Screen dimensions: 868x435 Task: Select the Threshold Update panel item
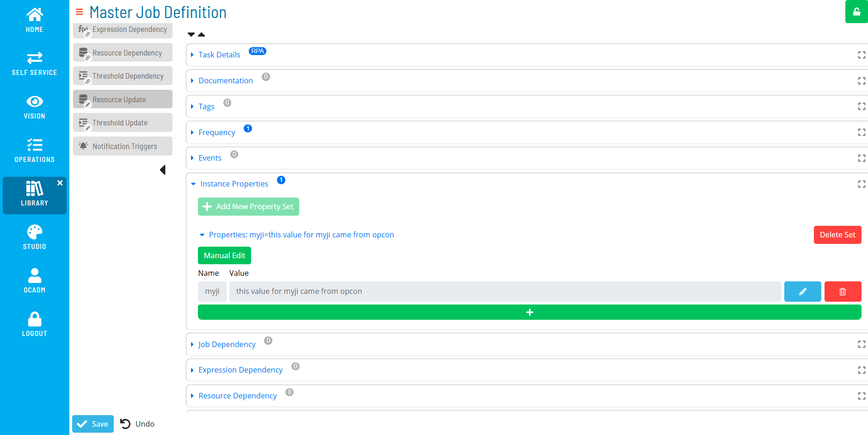tap(123, 122)
